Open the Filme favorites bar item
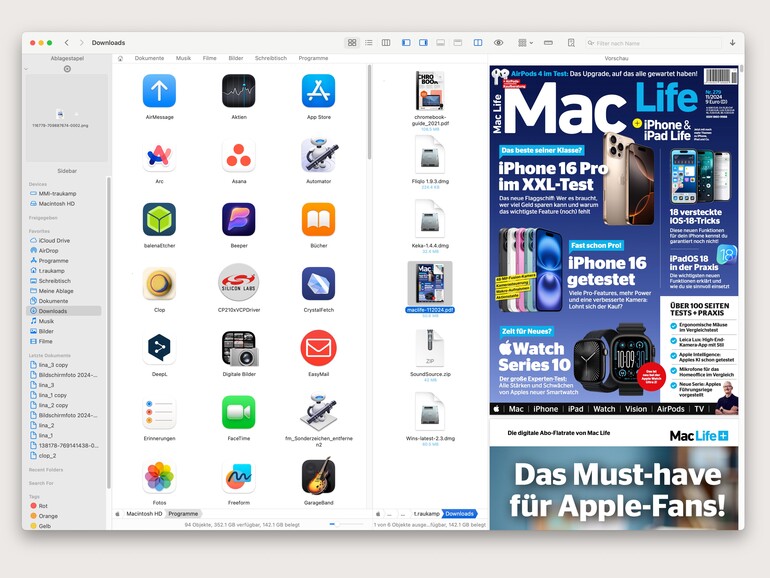 [x=209, y=58]
